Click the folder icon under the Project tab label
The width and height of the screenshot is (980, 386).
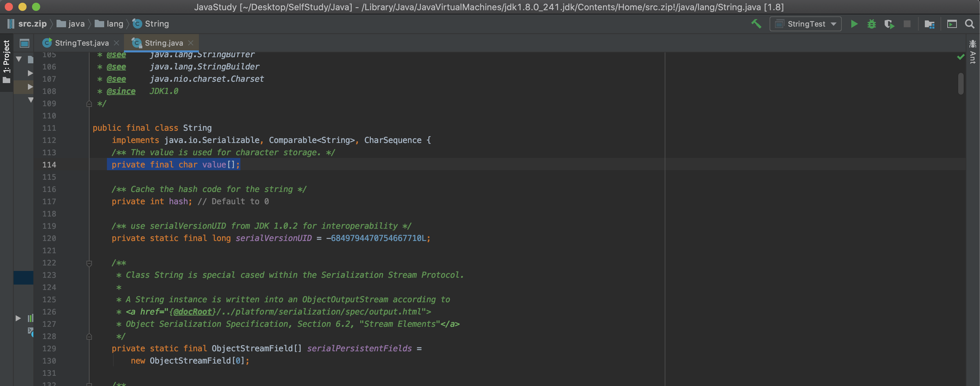(x=6, y=80)
